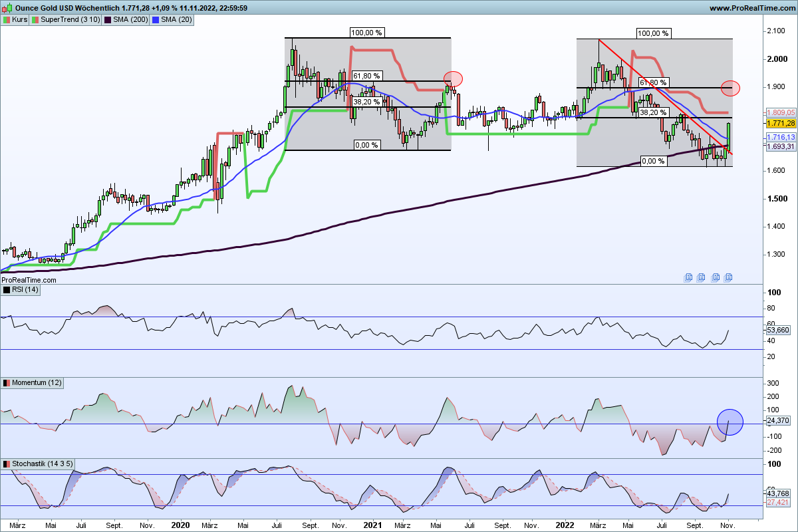
Task: Click the RSI value label 53,660
Action: tap(778, 330)
